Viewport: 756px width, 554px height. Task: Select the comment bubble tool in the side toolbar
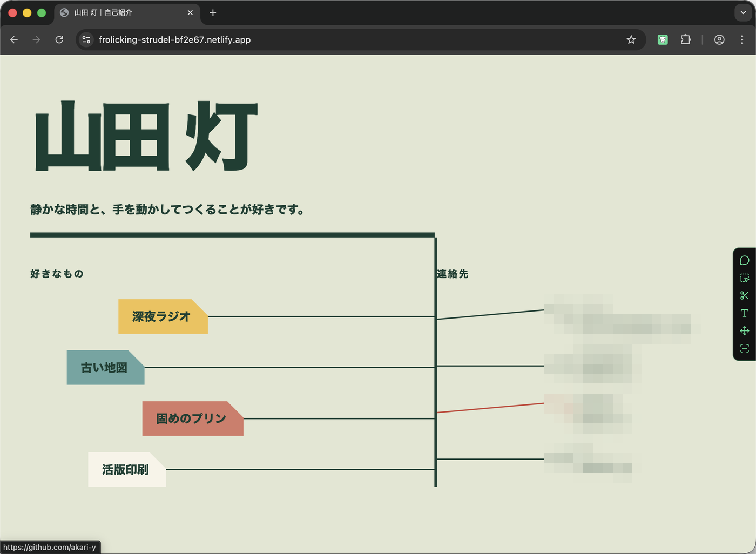pos(745,260)
